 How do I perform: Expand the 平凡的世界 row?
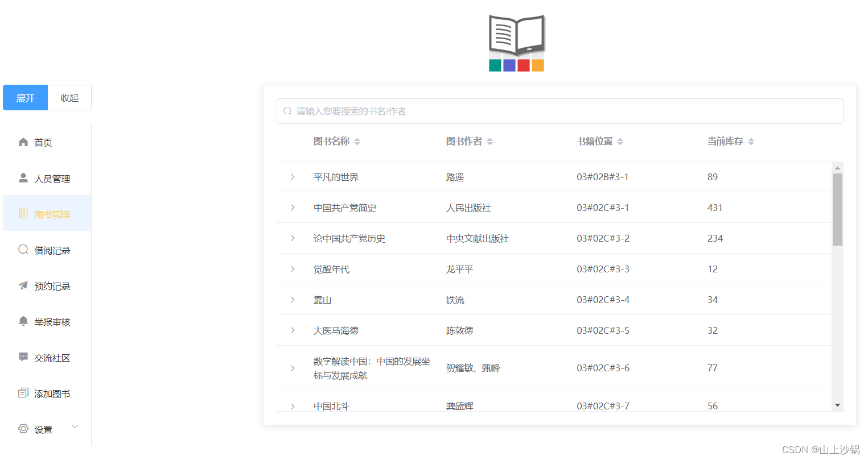(x=293, y=177)
